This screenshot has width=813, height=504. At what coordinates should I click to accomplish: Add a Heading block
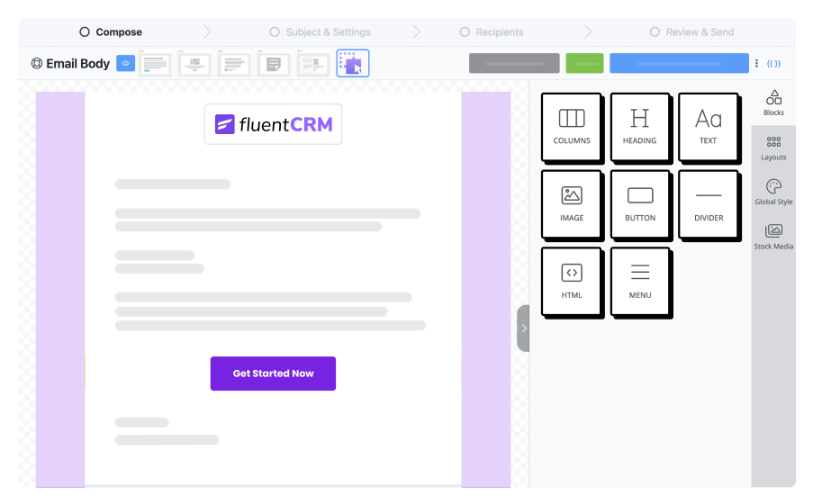640,127
